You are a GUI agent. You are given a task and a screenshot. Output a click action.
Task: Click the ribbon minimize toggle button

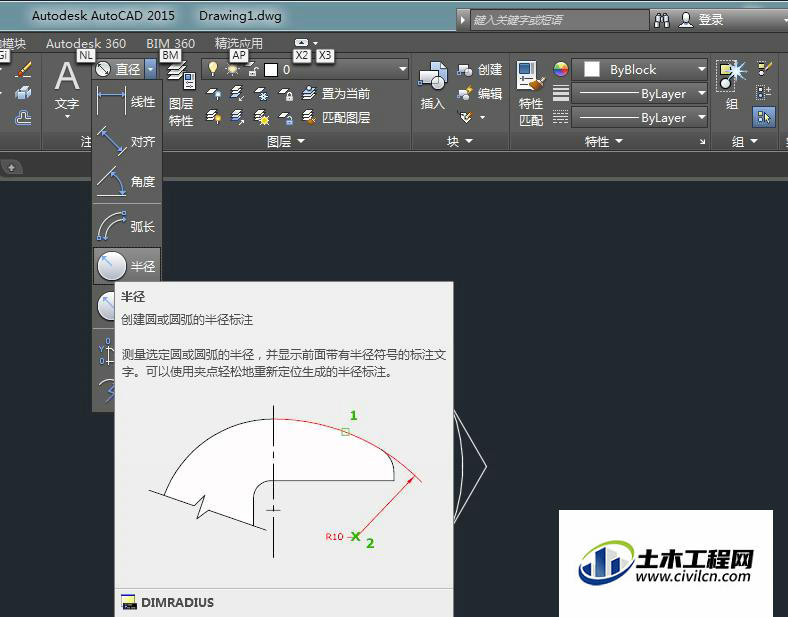coord(302,43)
